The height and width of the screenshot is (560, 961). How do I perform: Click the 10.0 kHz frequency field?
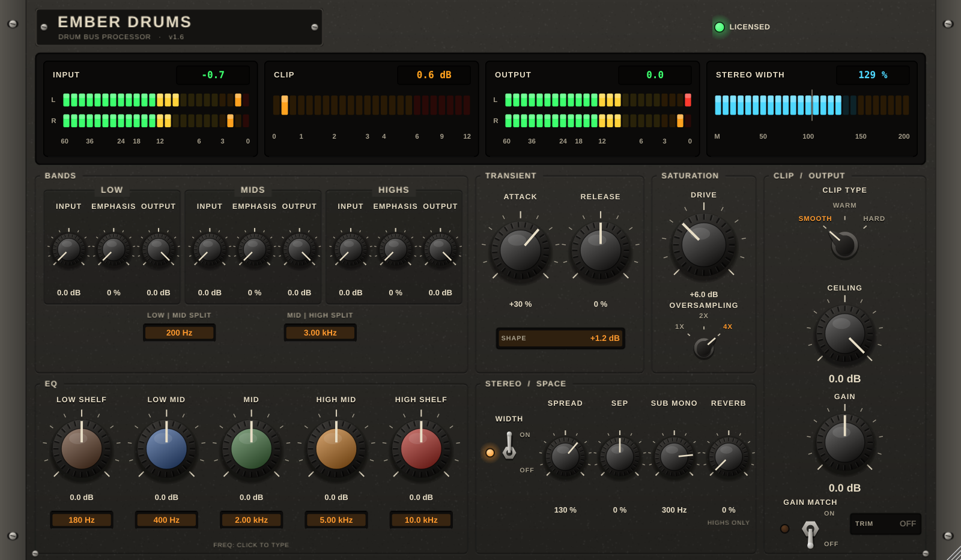pyautogui.click(x=421, y=520)
